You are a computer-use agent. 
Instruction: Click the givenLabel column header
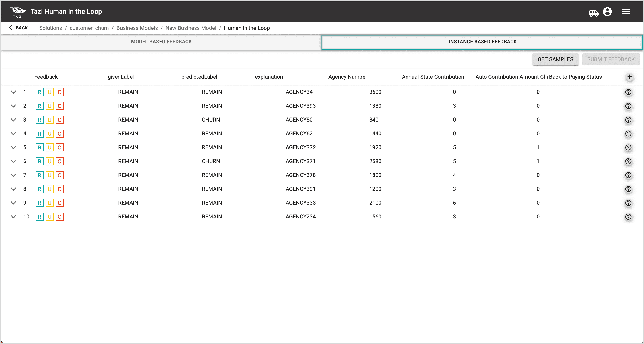pyautogui.click(x=121, y=77)
